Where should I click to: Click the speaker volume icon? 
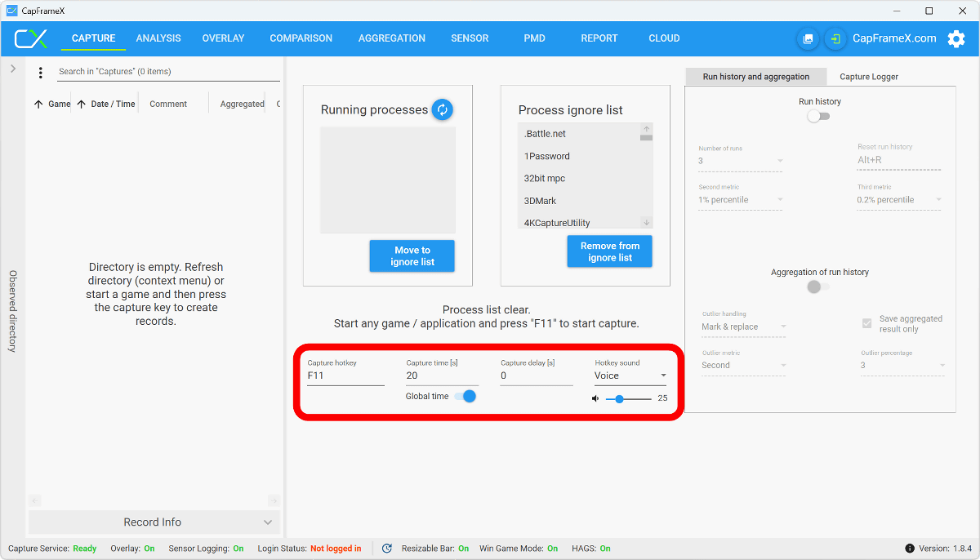point(595,398)
